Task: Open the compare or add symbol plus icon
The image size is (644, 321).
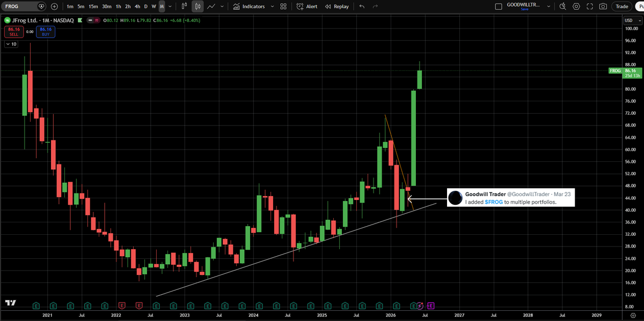Action: pyautogui.click(x=55, y=6)
